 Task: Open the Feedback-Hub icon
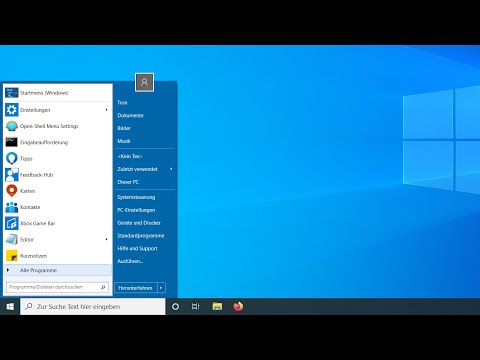[x=12, y=175]
